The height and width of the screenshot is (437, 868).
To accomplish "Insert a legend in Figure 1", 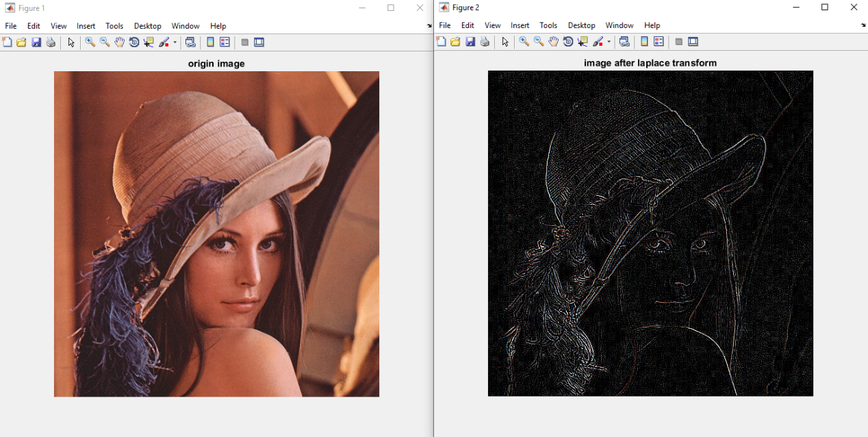I will [225, 42].
